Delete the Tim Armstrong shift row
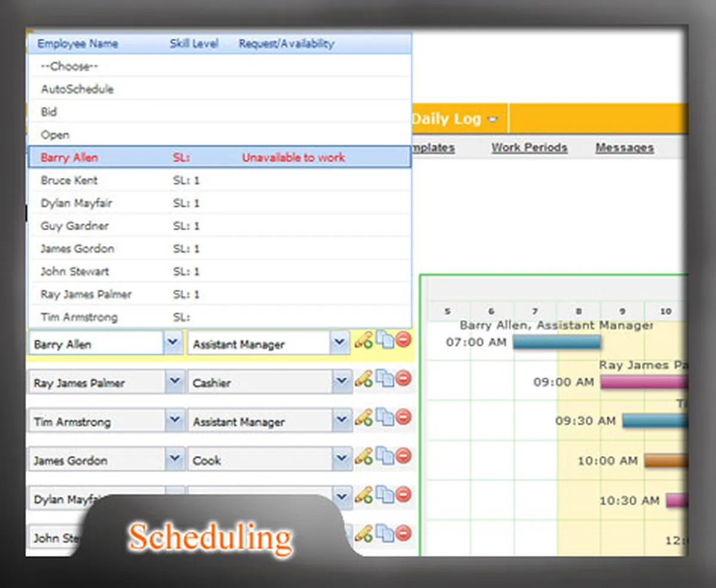Screen dimensions: 716x588 (x=404, y=417)
